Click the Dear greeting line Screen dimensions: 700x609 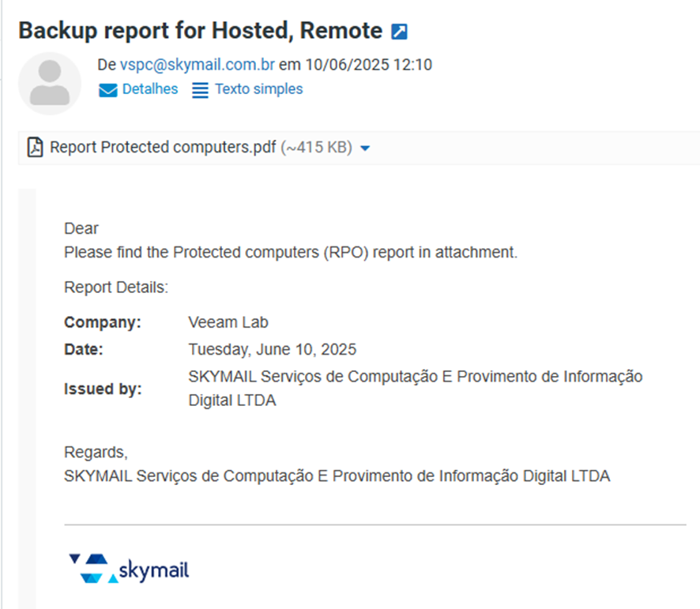pyautogui.click(x=81, y=229)
